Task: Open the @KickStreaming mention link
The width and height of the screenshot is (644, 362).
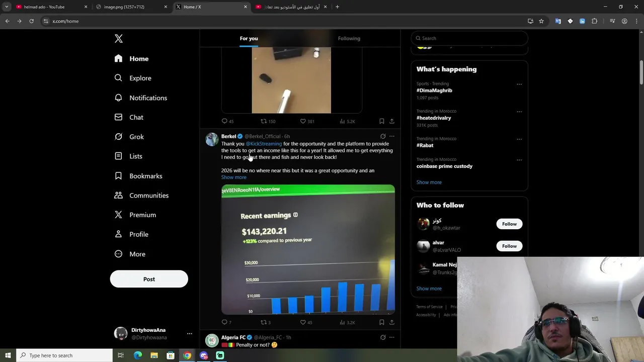Action: click(264, 144)
